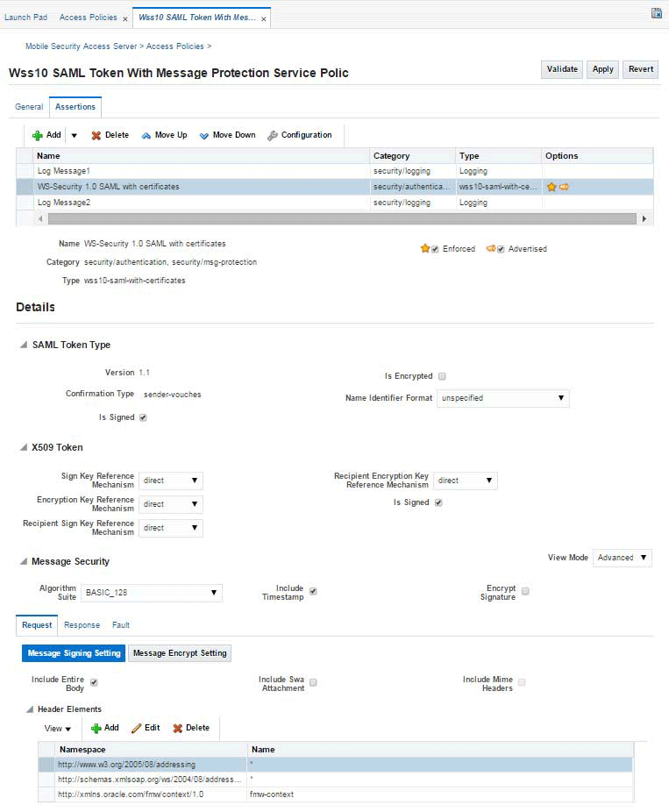Click scroll left arrow of assertions table
Viewport: 669px width, 812px height.
click(x=40, y=218)
